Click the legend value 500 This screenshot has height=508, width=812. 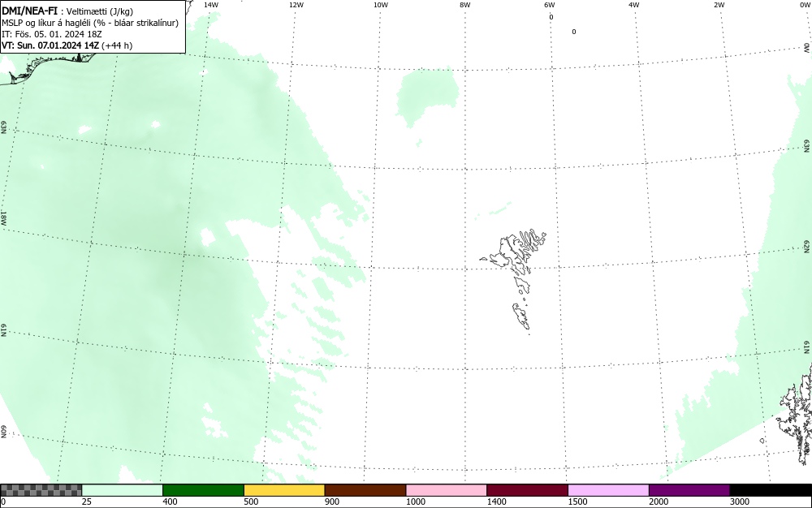[x=251, y=502]
